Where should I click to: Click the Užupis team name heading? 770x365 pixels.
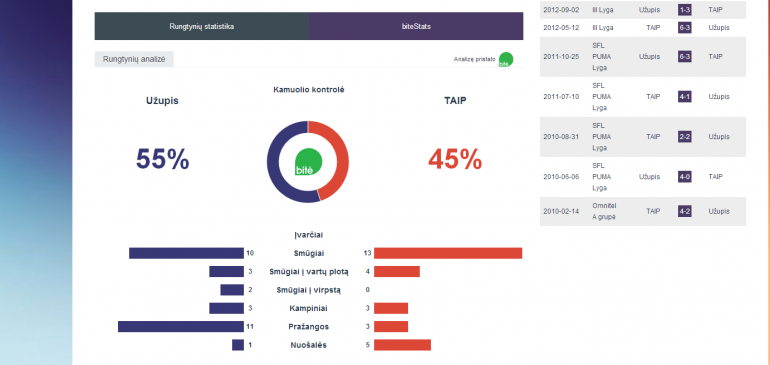click(162, 101)
